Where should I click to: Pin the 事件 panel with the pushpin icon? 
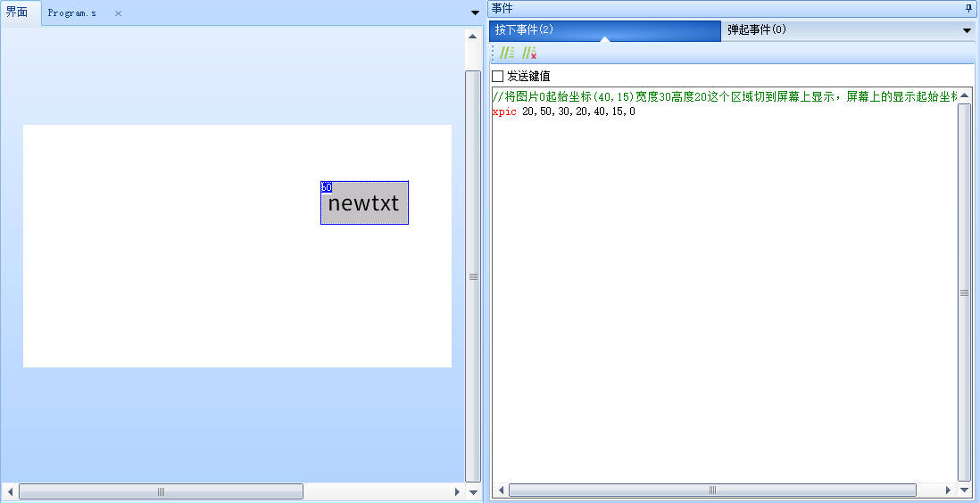(x=969, y=8)
